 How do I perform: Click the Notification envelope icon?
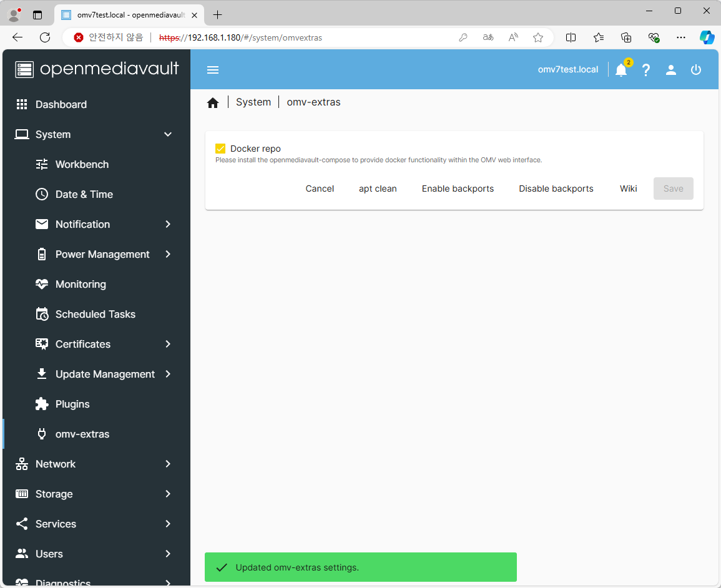42,224
